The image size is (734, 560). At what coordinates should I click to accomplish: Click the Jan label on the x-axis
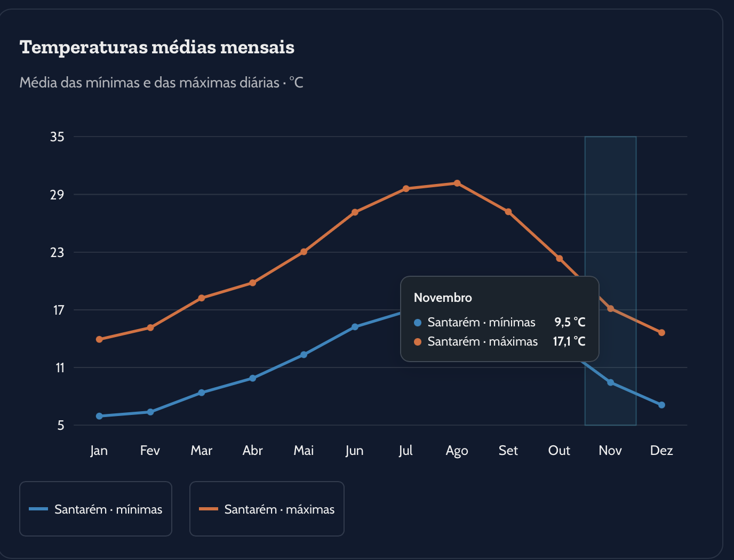pos(99,451)
